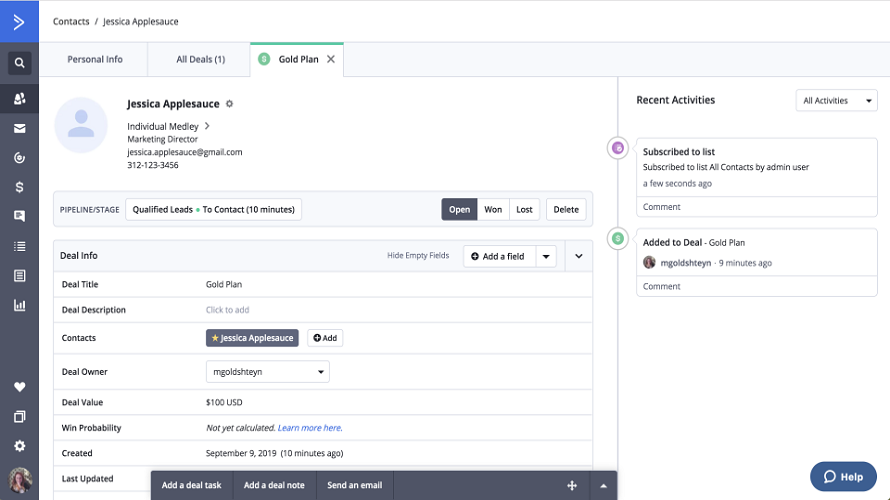Image resolution: width=890 pixels, height=500 pixels.
Task: Open the Deal Owner mgoldshteyn dropdown
Action: pos(267,372)
